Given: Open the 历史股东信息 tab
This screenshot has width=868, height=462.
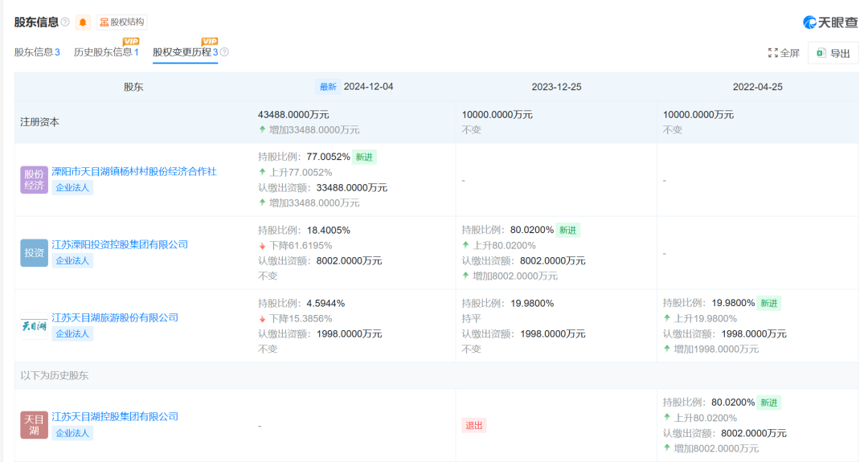Looking at the screenshot, I should click(106, 52).
